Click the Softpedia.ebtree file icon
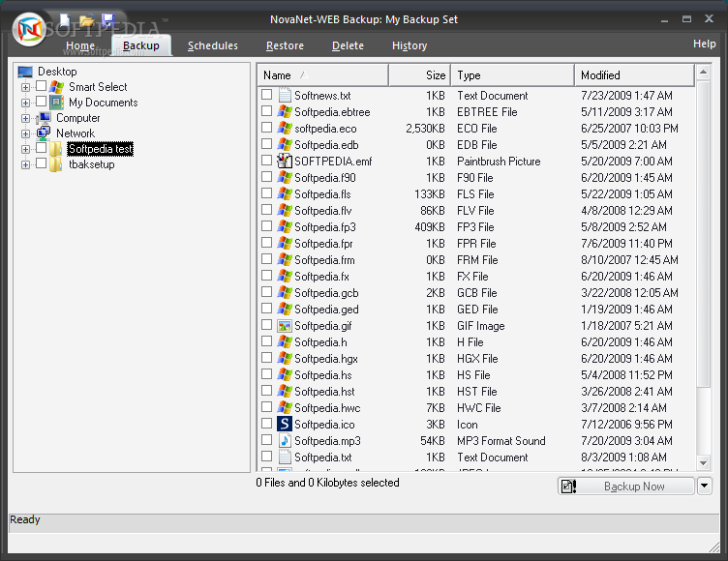Viewport: 728px width, 561px height. tap(285, 112)
